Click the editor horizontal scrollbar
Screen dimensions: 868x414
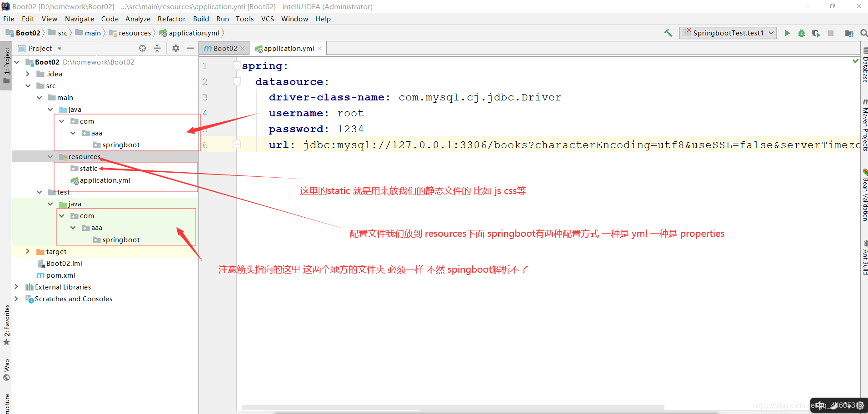point(453,408)
